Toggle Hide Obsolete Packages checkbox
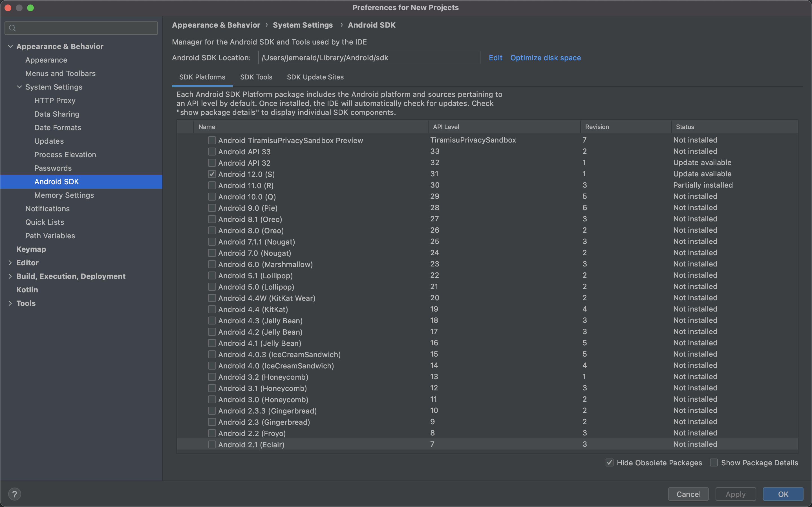The width and height of the screenshot is (812, 507). pyautogui.click(x=609, y=463)
